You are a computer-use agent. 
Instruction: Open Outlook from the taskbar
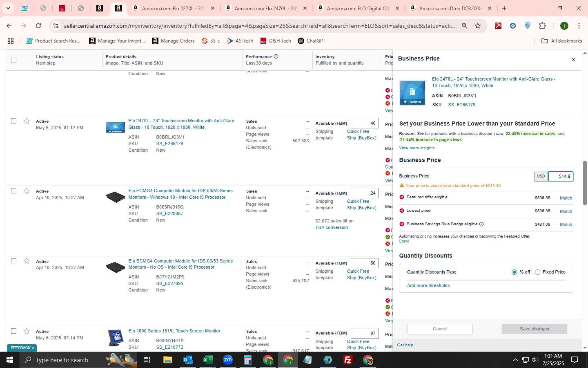(x=187, y=360)
